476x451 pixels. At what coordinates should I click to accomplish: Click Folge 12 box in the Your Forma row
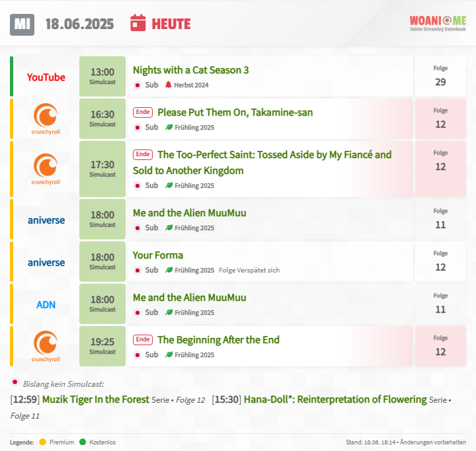[x=440, y=261]
